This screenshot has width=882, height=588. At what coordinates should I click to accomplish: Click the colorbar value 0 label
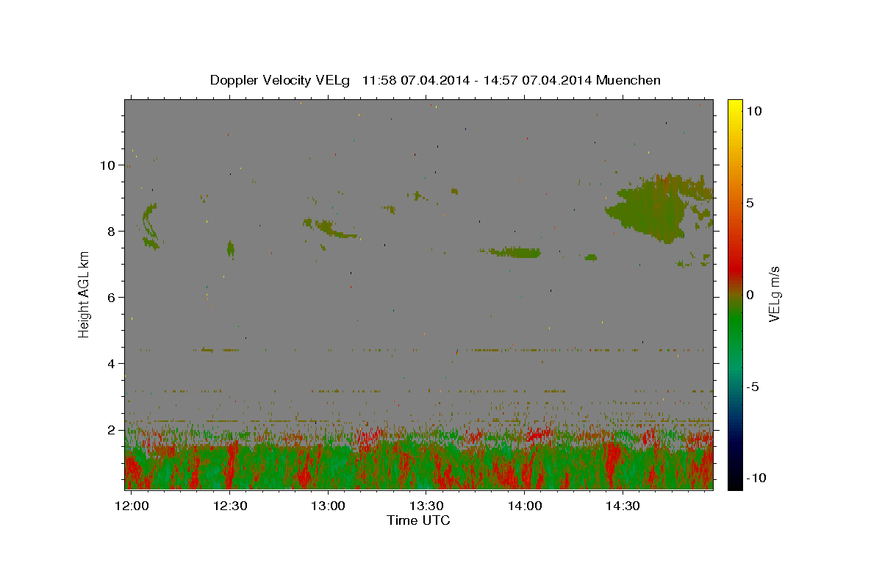click(750, 295)
